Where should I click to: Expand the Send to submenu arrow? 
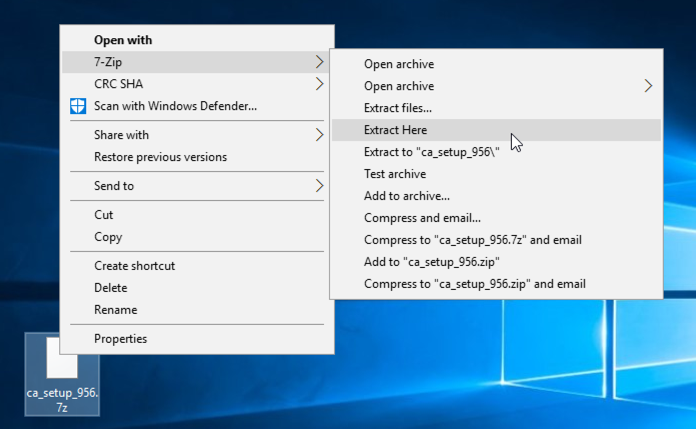pos(319,186)
